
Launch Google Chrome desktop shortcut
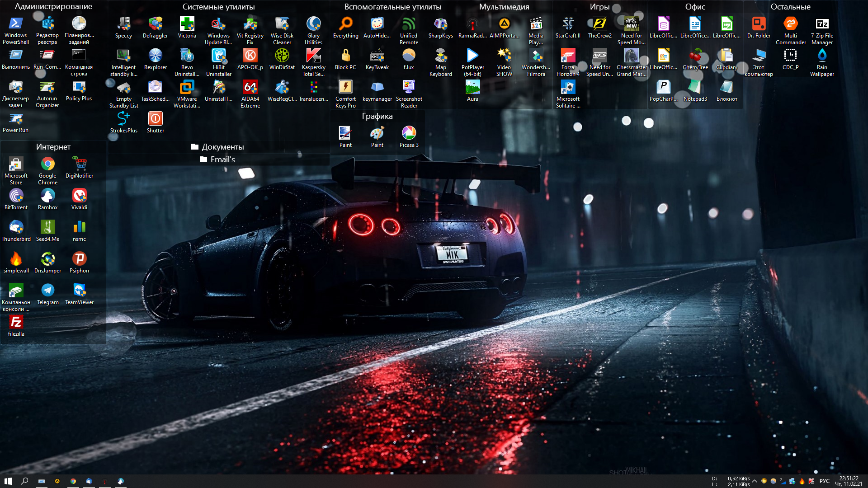tap(47, 171)
